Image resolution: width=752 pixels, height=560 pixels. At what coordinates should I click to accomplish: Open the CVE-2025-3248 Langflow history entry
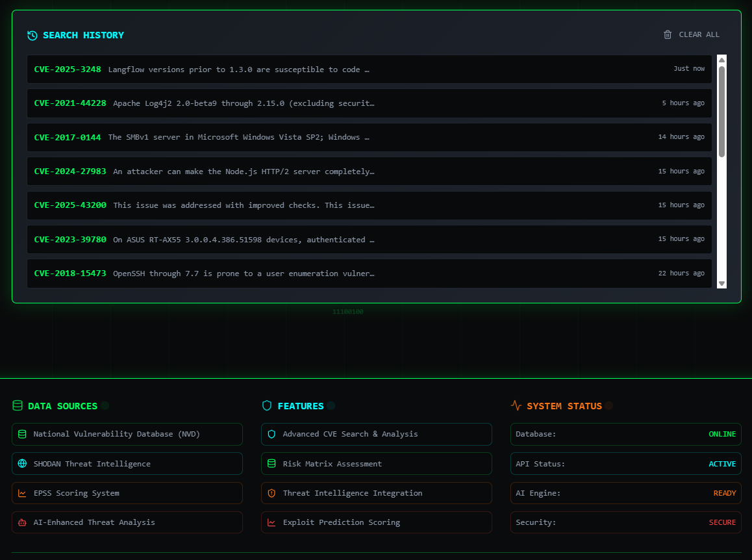[x=370, y=69]
